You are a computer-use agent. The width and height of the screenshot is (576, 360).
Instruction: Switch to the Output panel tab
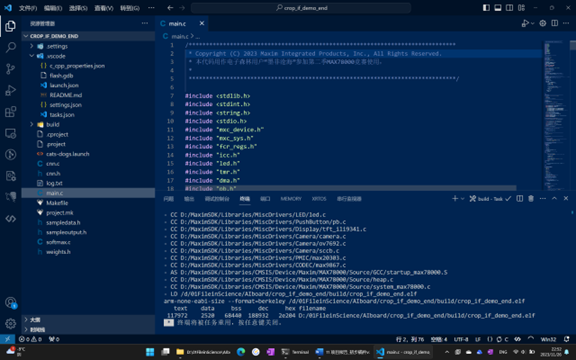click(x=189, y=199)
